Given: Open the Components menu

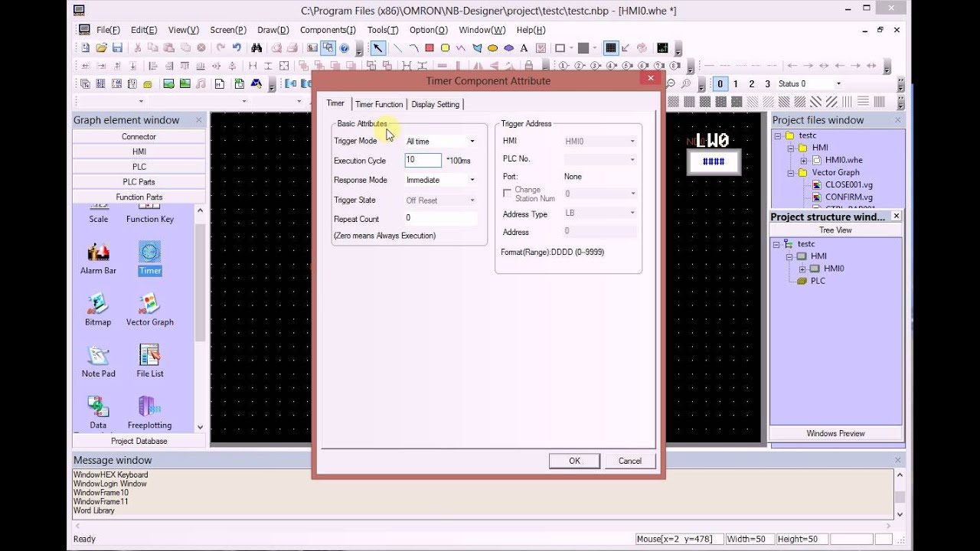Looking at the screenshot, I should coord(328,30).
